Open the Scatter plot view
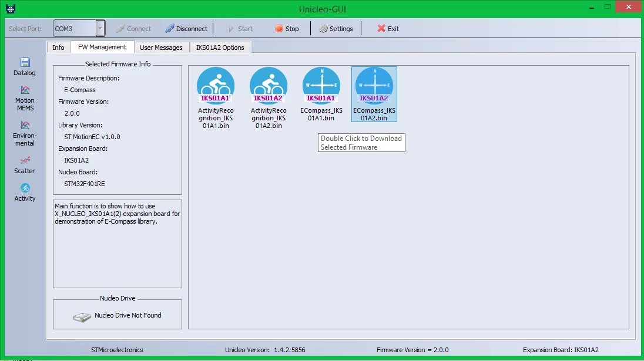The height and width of the screenshot is (361, 644). point(25,166)
